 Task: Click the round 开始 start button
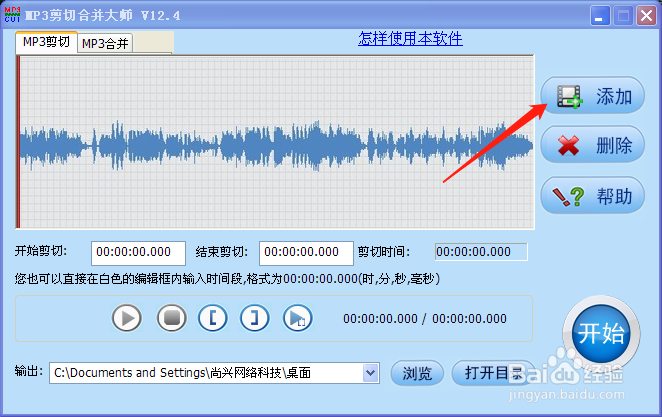tap(601, 333)
